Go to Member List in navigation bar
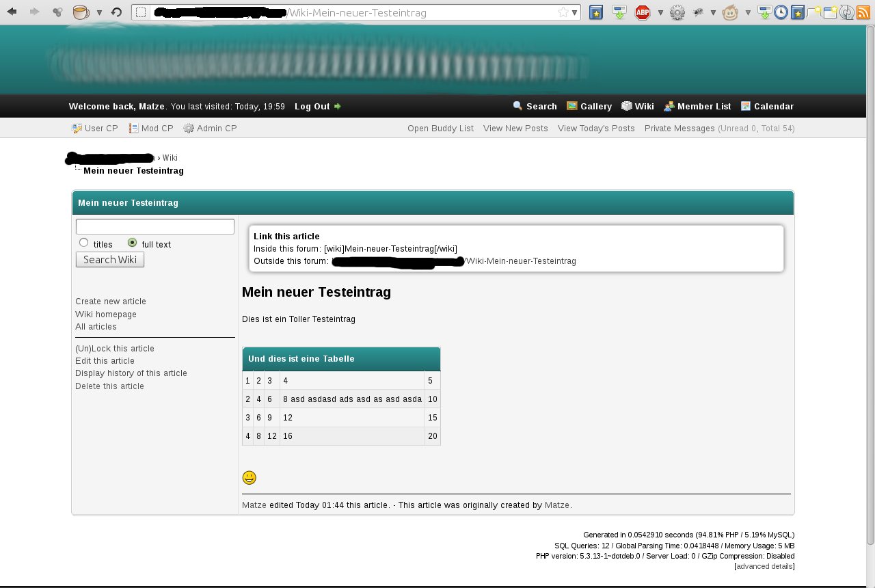This screenshot has height=588, width=875. click(697, 106)
